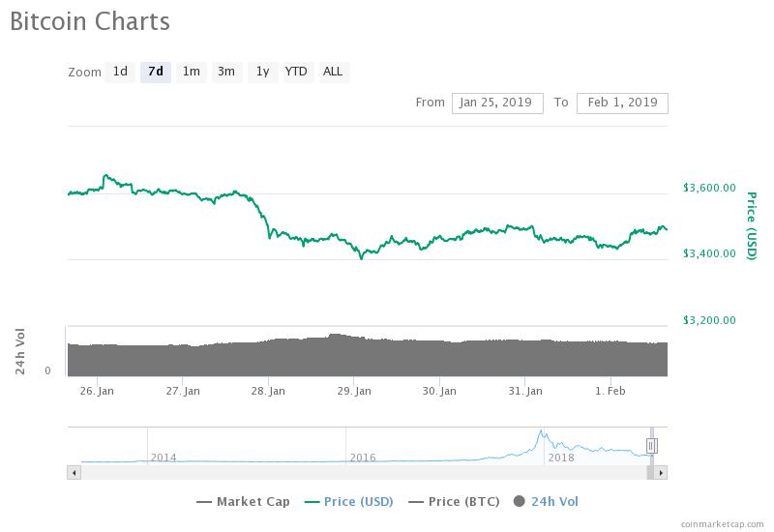Click the From date field Jan 25, 2019
Screen dimensions: 774x532
point(497,103)
